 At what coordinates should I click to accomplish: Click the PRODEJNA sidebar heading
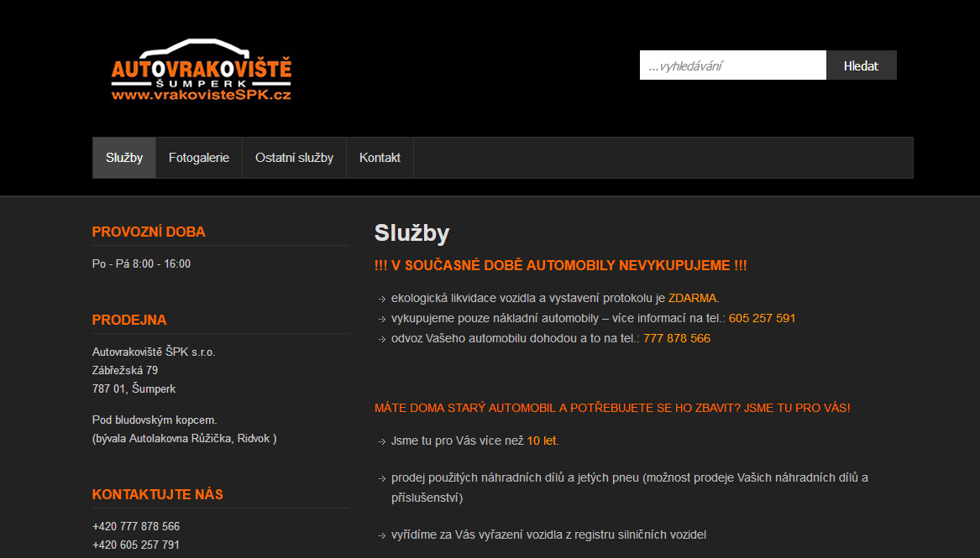click(129, 321)
